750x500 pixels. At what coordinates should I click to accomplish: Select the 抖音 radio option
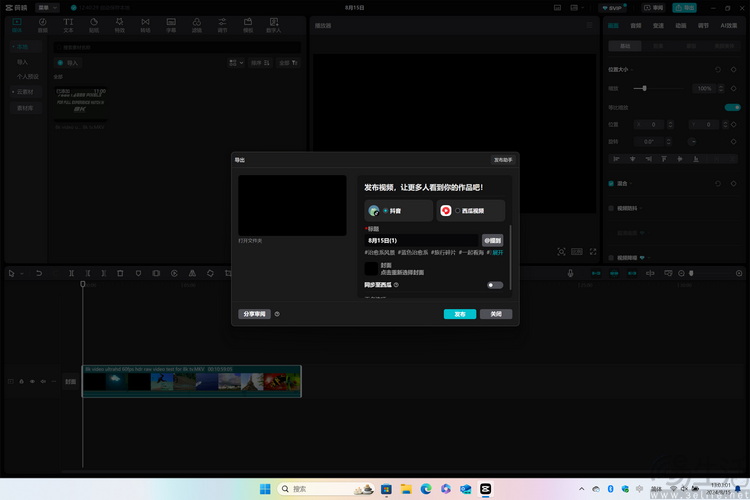(x=386, y=211)
